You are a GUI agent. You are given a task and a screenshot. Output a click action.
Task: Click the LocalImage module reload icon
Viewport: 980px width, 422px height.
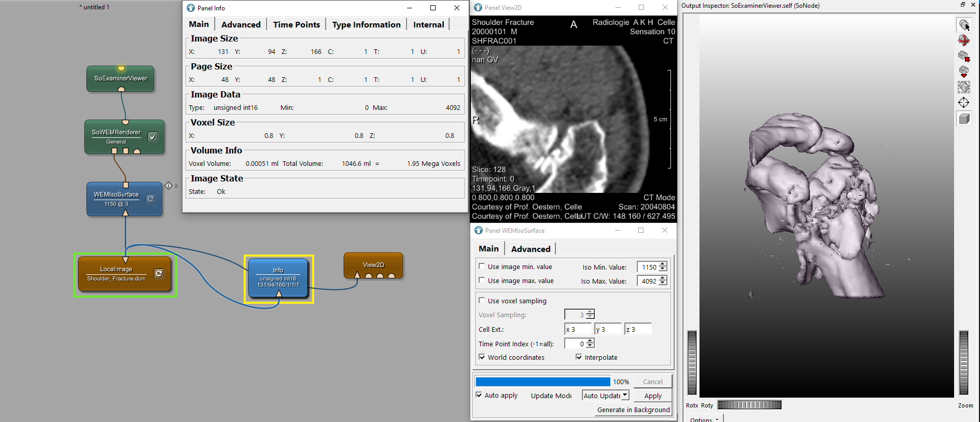(x=159, y=273)
